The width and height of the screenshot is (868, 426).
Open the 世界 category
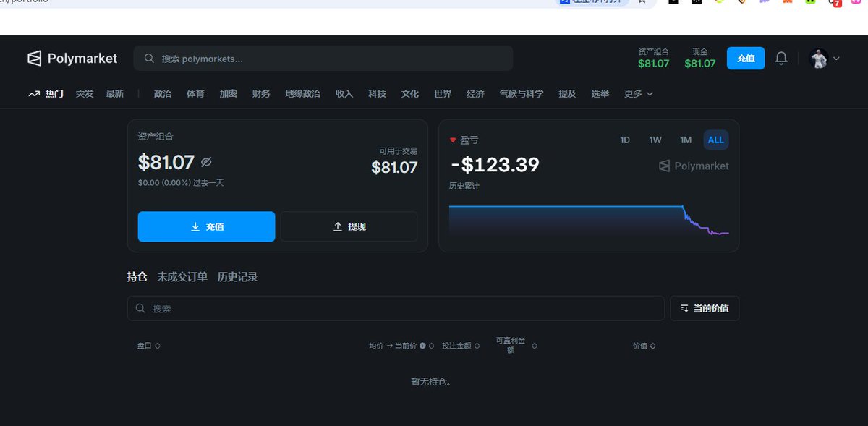[x=443, y=94]
